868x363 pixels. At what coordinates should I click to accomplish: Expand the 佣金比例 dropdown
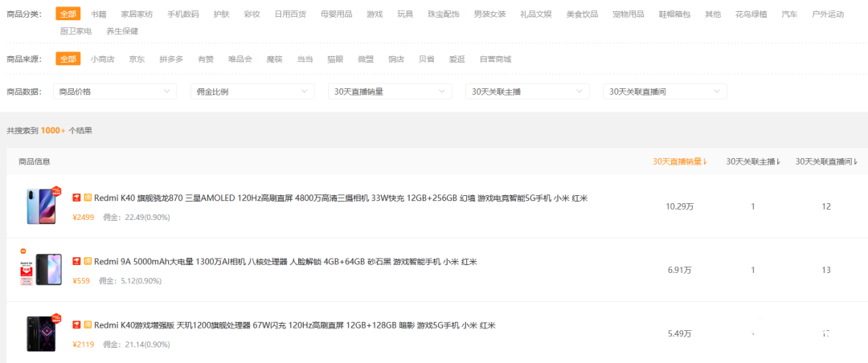[x=252, y=92]
